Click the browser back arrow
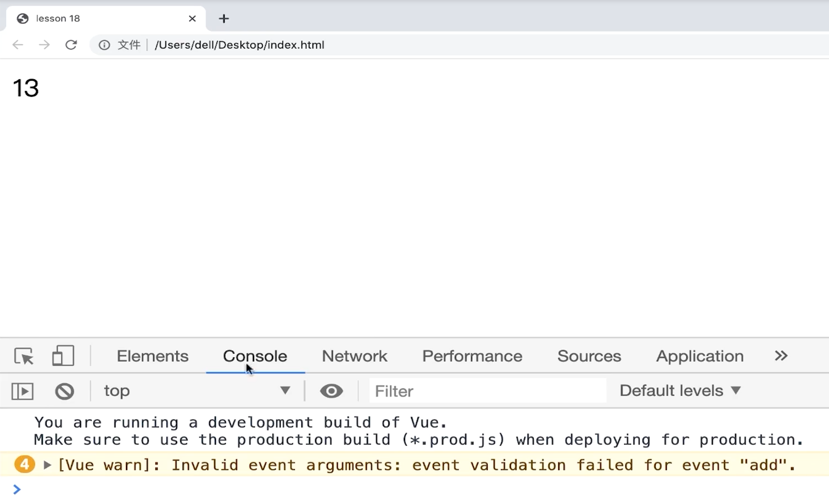 pyautogui.click(x=18, y=45)
